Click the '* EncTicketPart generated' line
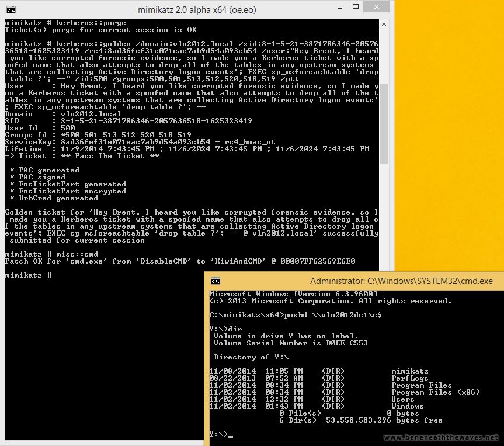504x446 pixels. (68, 184)
